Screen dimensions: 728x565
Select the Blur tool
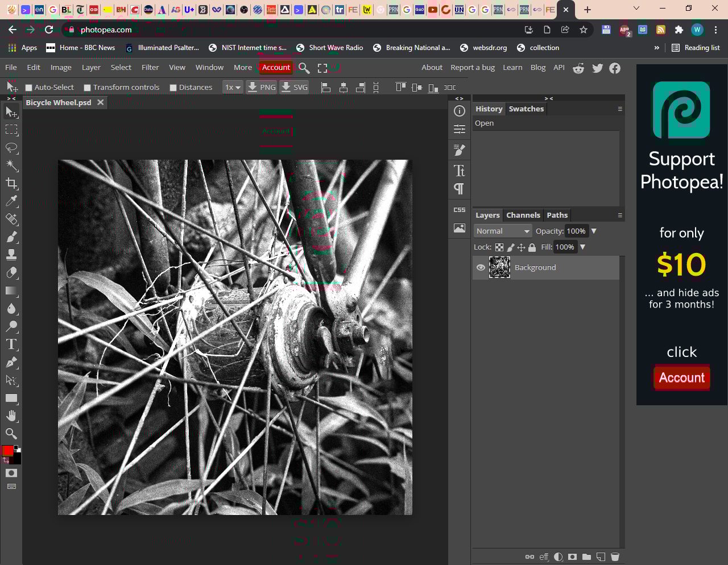coord(11,309)
